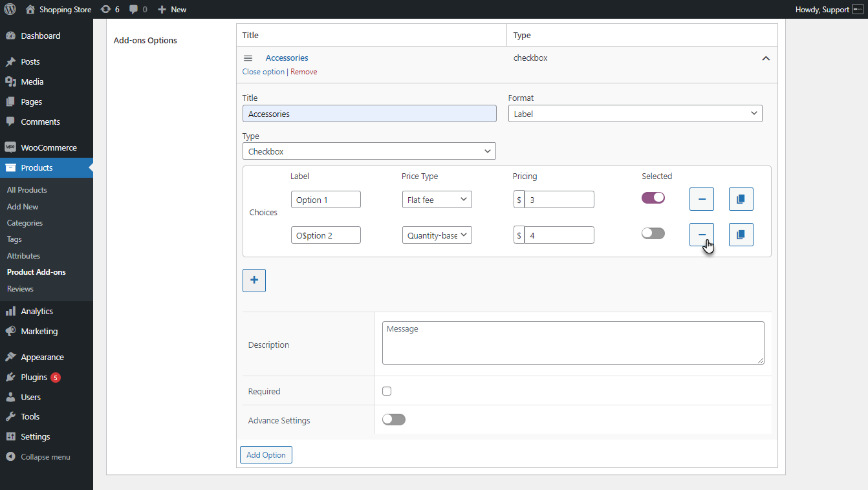Turn off the Selected toggle for Option 1

point(653,198)
